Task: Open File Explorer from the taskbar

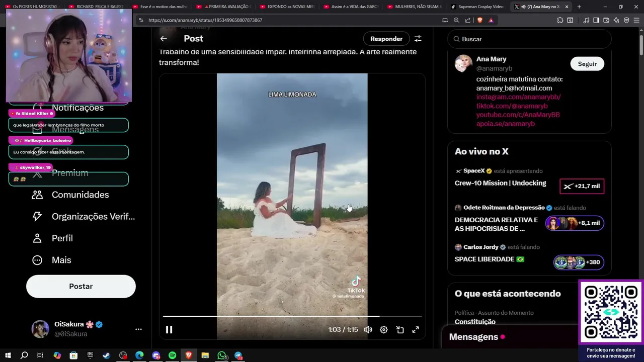Action: click(205, 355)
